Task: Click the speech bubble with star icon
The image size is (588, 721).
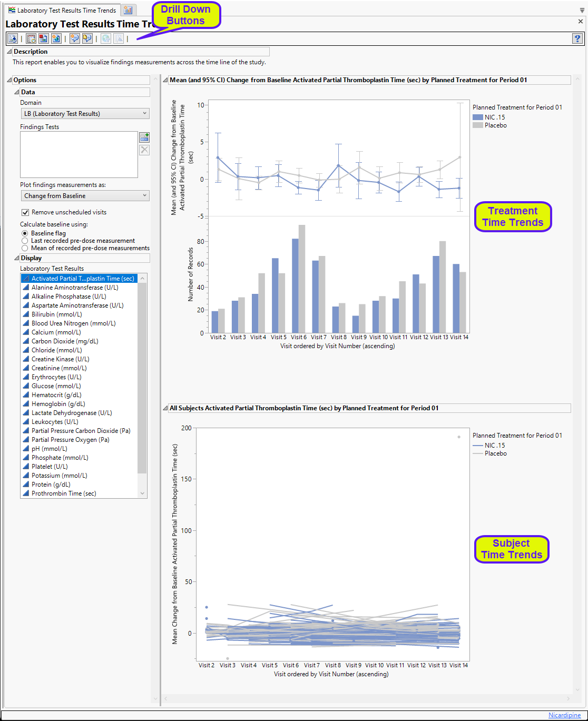Action: tap(74, 38)
